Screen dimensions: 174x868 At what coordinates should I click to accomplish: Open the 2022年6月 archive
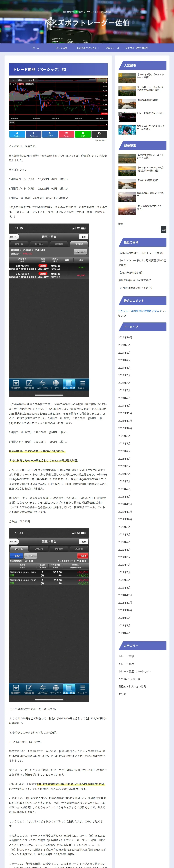[124, 550]
